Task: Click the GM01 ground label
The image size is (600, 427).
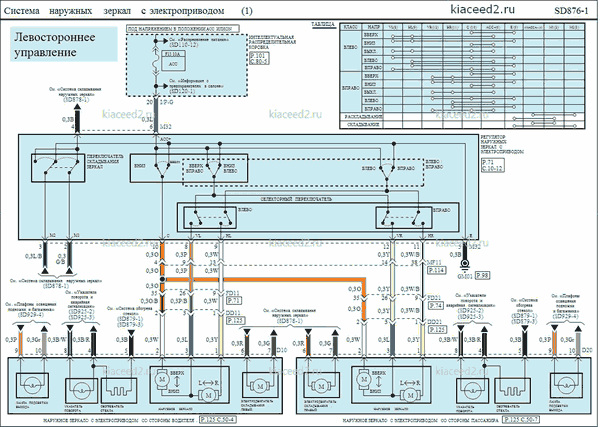Action: point(465,275)
